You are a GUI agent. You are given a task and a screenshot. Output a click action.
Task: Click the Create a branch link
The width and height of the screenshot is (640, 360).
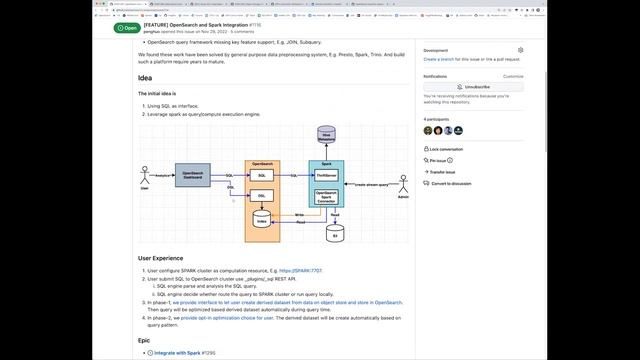coord(438,59)
